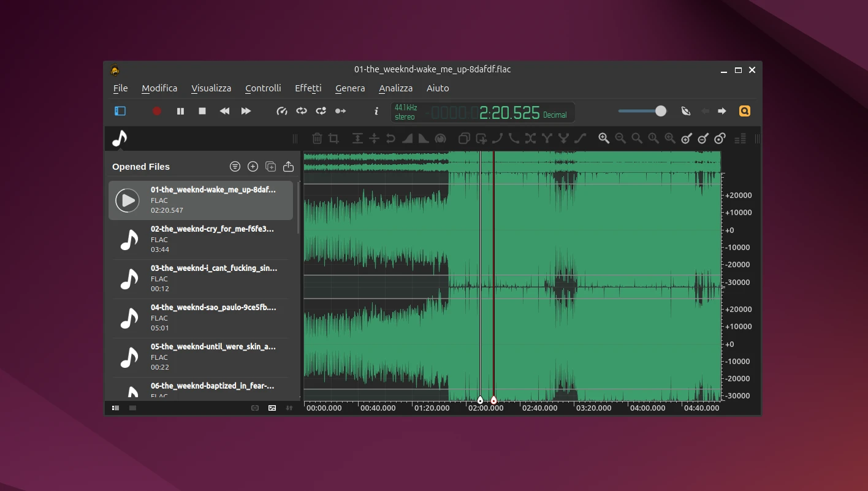Open the Opened Files filter options
868x491 pixels.
coord(235,166)
